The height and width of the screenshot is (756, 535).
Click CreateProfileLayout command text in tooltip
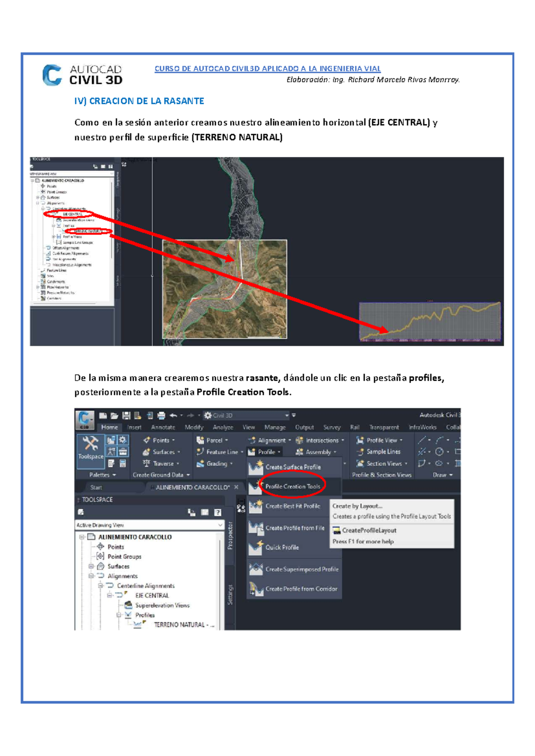[x=369, y=530]
